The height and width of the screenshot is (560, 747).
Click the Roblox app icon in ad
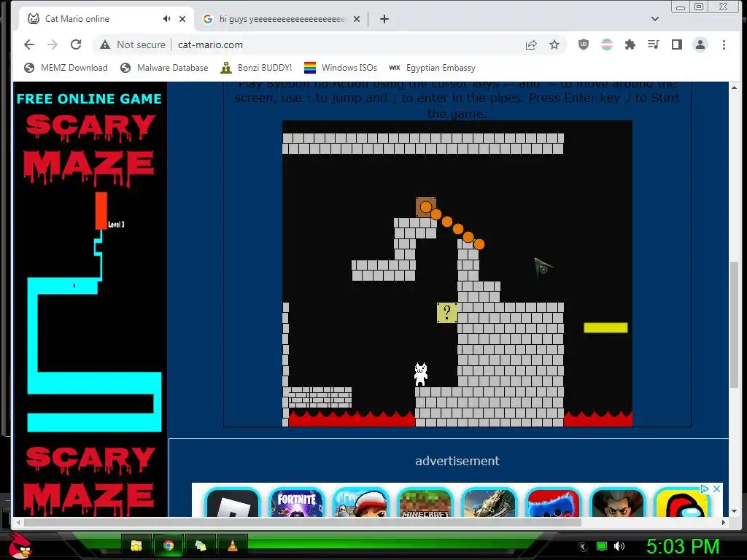[232, 503]
